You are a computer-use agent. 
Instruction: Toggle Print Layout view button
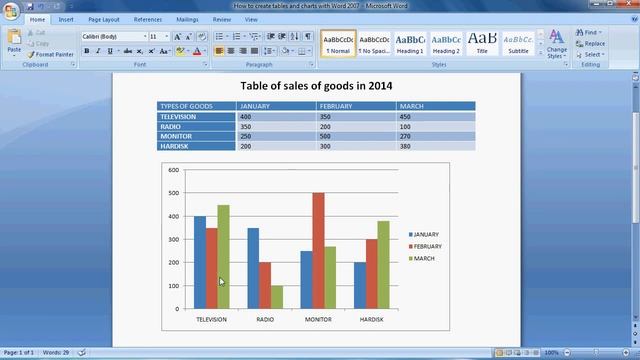[x=500, y=352]
